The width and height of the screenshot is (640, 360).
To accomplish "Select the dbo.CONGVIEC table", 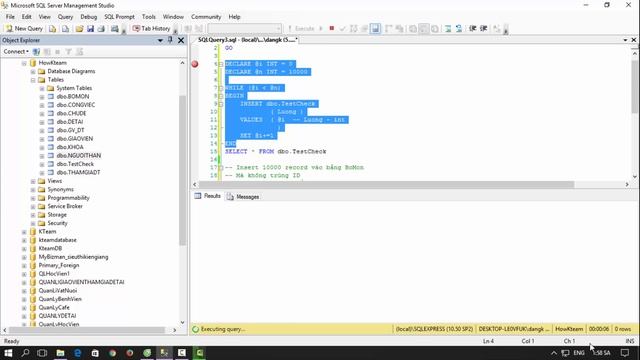I will (x=76, y=105).
